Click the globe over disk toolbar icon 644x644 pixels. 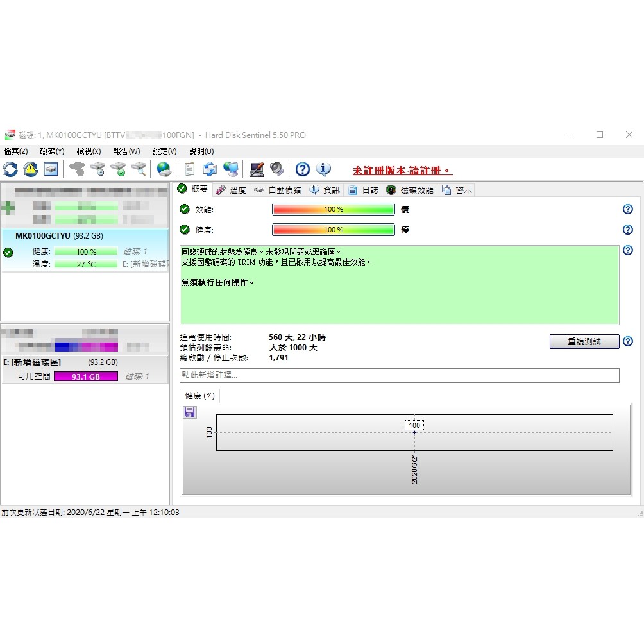click(164, 169)
